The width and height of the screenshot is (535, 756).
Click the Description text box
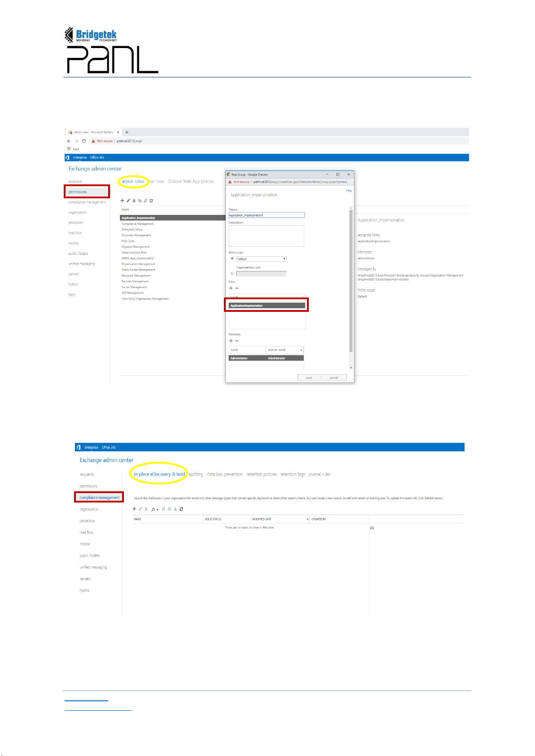click(266, 236)
